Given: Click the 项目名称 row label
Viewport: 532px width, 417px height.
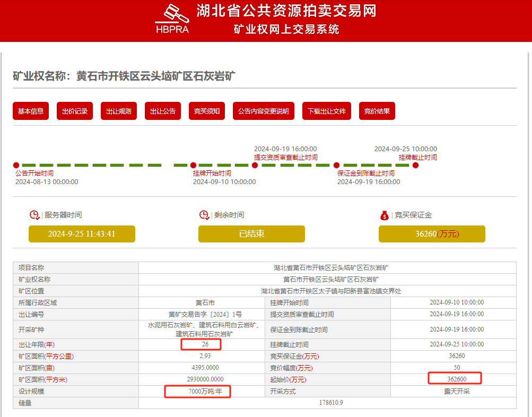Looking at the screenshot, I should (31, 268).
